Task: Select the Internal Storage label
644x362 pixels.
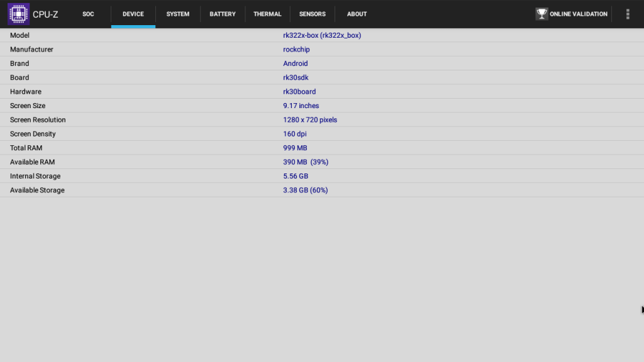Action: (35, 176)
